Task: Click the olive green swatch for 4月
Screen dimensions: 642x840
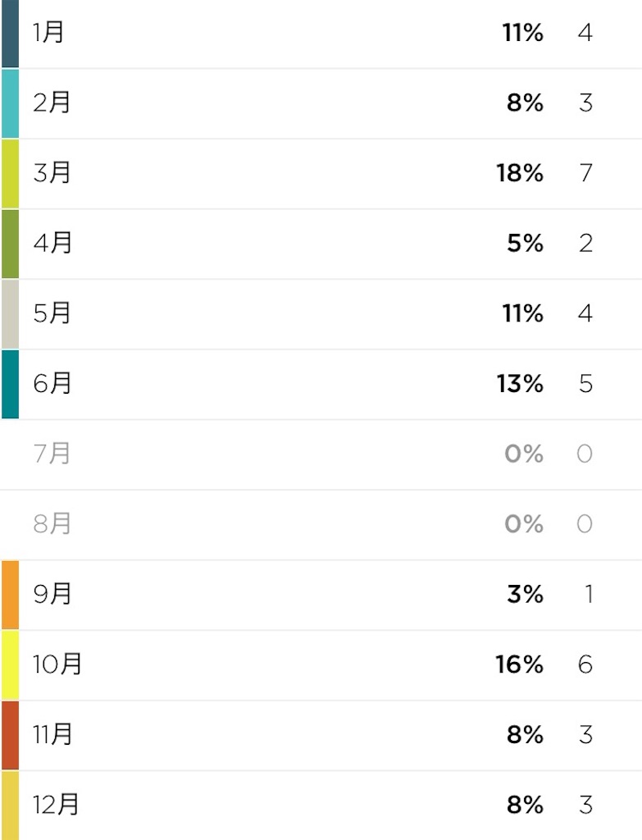Action: click(x=10, y=244)
